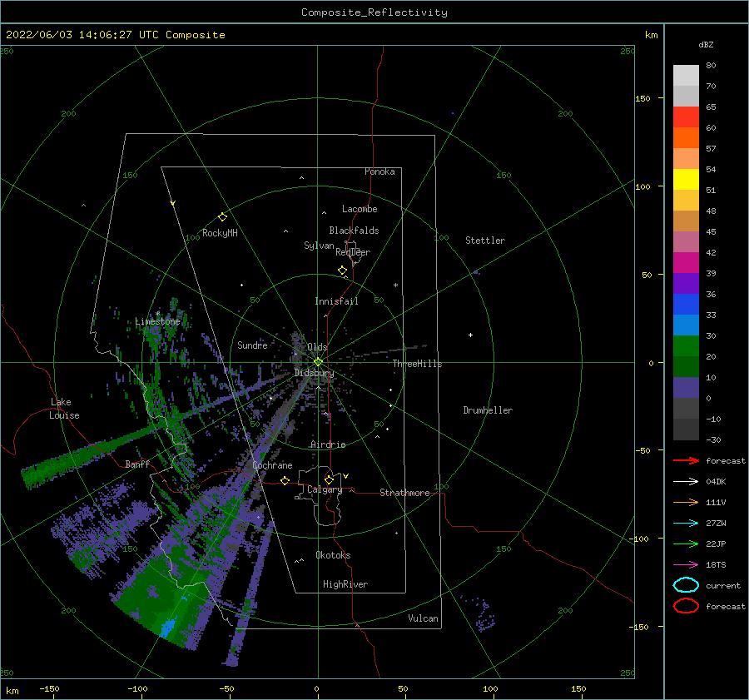The height and width of the screenshot is (700, 749).
Task: Click the Lacombe label
Action: click(x=360, y=209)
